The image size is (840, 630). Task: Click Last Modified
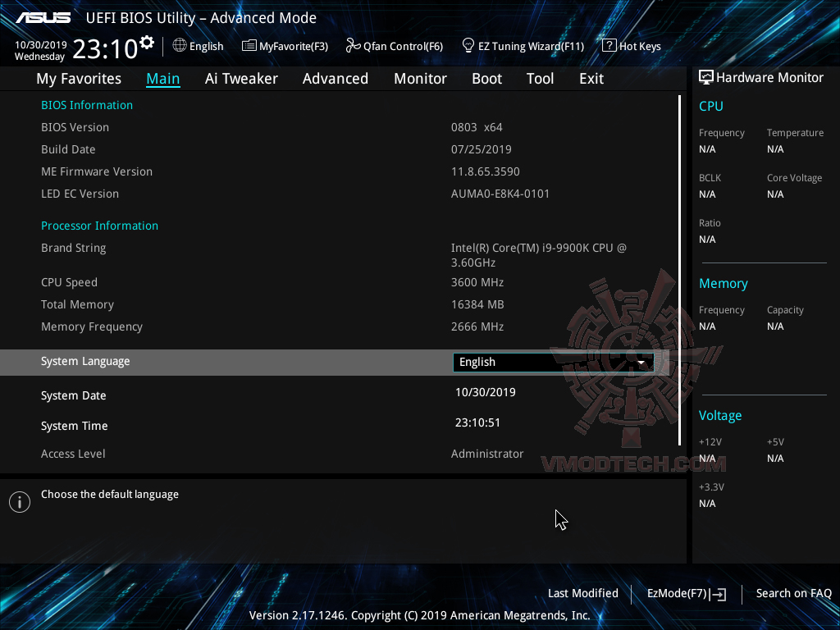click(582, 593)
